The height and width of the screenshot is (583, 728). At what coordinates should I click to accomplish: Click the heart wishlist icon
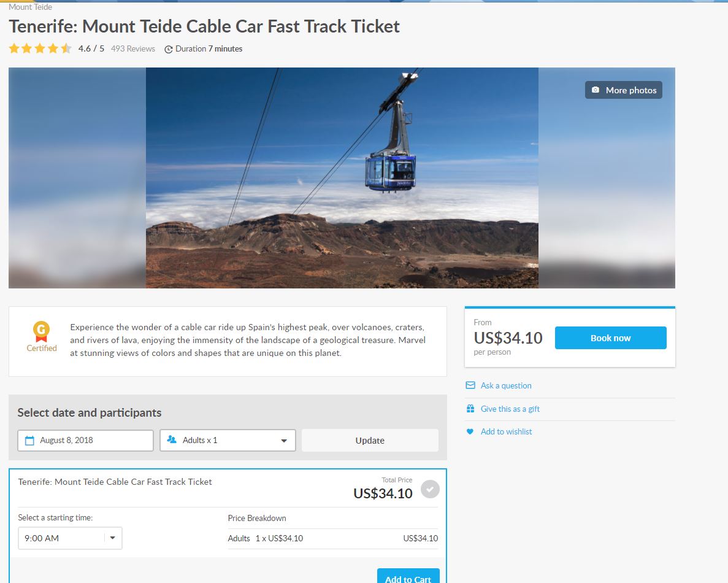click(x=470, y=432)
